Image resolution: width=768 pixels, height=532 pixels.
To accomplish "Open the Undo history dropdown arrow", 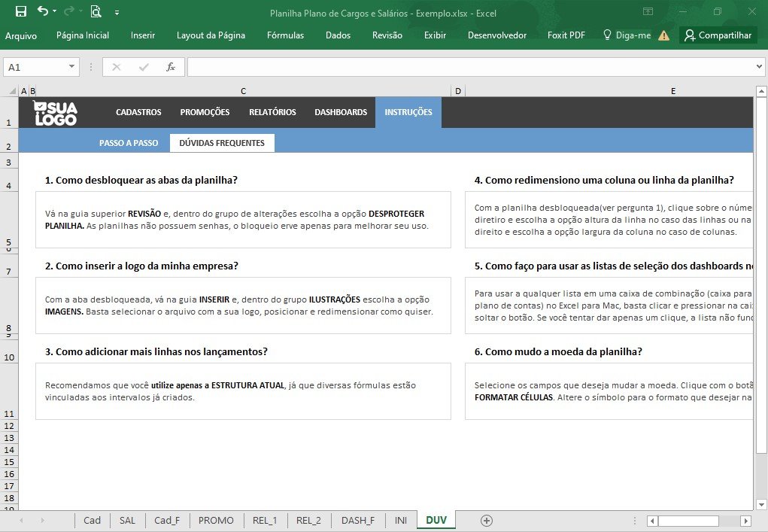I will (x=54, y=11).
